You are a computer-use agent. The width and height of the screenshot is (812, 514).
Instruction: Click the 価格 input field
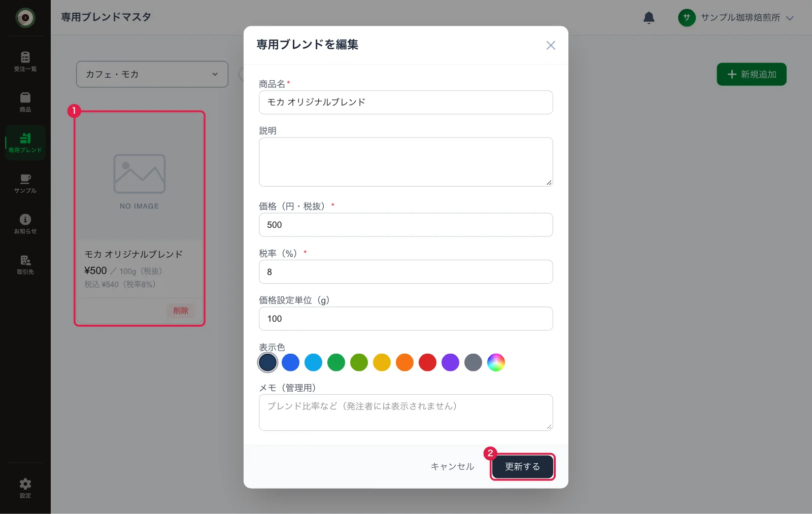click(x=406, y=225)
